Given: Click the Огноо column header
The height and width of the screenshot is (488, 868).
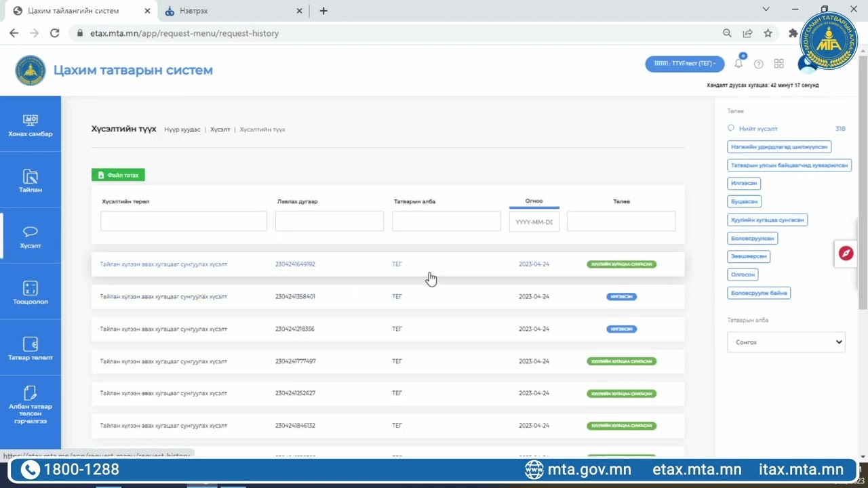Looking at the screenshot, I should [534, 201].
